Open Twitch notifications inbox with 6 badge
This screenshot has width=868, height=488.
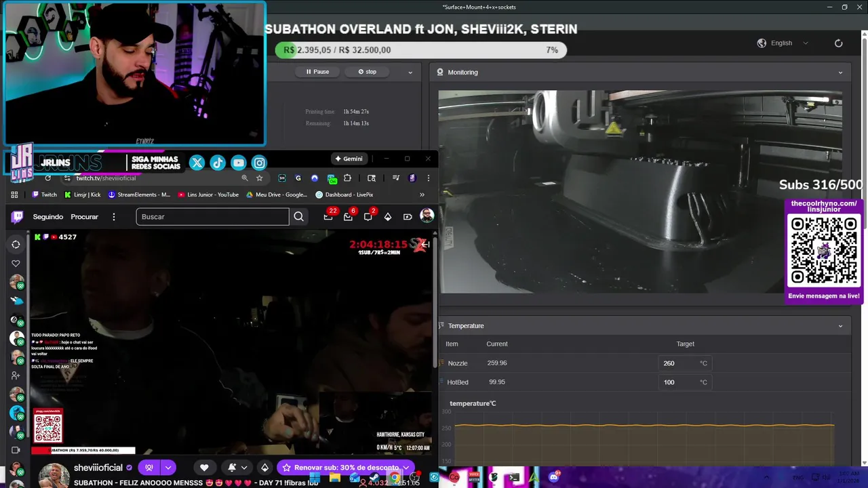(348, 217)
